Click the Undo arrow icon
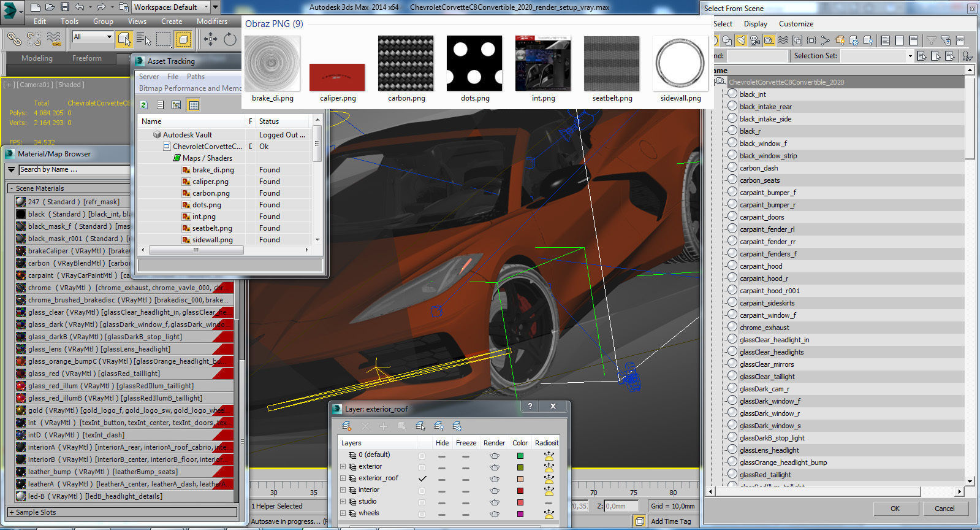Image resolution: width=980 pixels, height=530 pixels. [79, 7]
